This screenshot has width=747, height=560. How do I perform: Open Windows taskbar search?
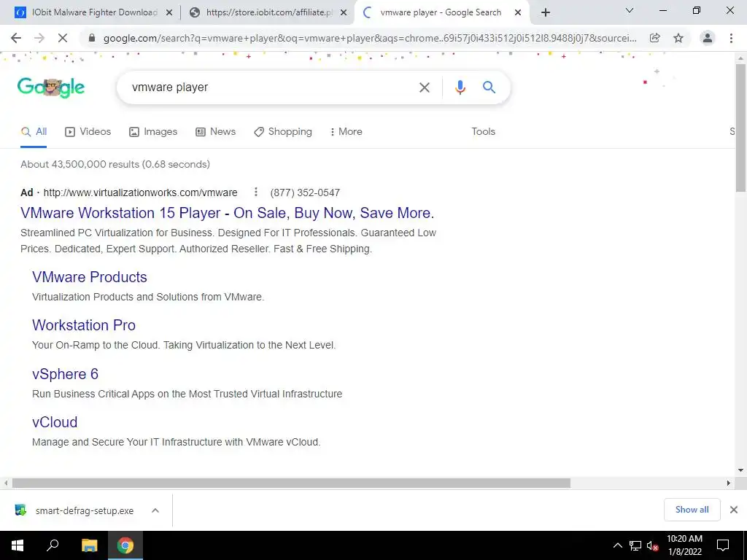click(x=53, y=545)
